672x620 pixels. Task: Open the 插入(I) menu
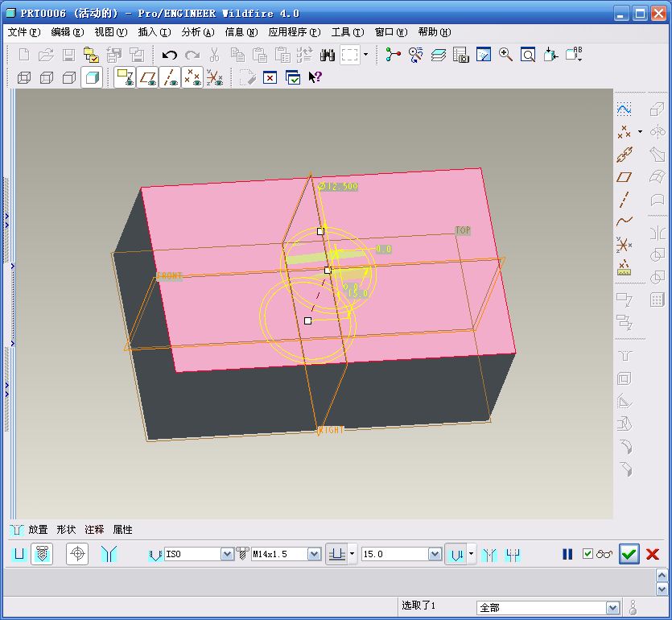click(x=155, y=32)
